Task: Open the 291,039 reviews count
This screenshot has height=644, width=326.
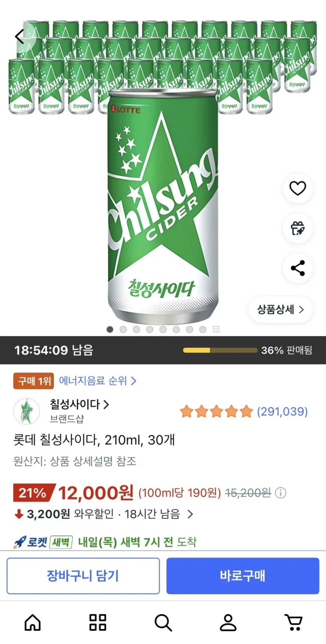Action: 282,411
